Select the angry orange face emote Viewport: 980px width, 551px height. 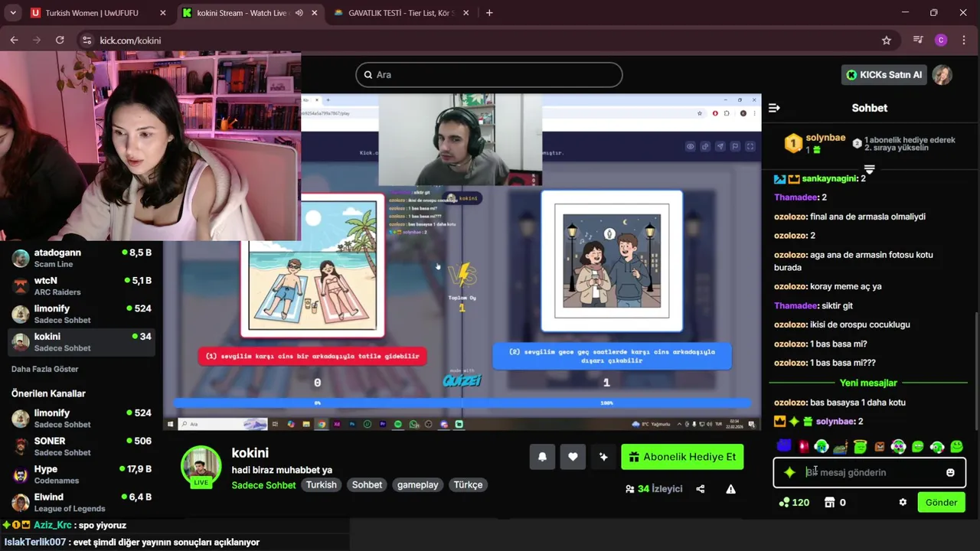879,446
